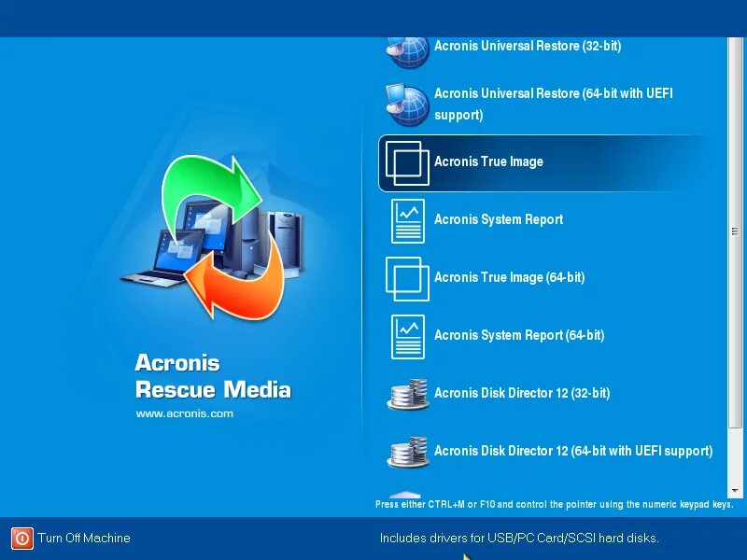747x560 pixels.
Task: Click the Acronis System Report document icon
Action: point(408,221)
